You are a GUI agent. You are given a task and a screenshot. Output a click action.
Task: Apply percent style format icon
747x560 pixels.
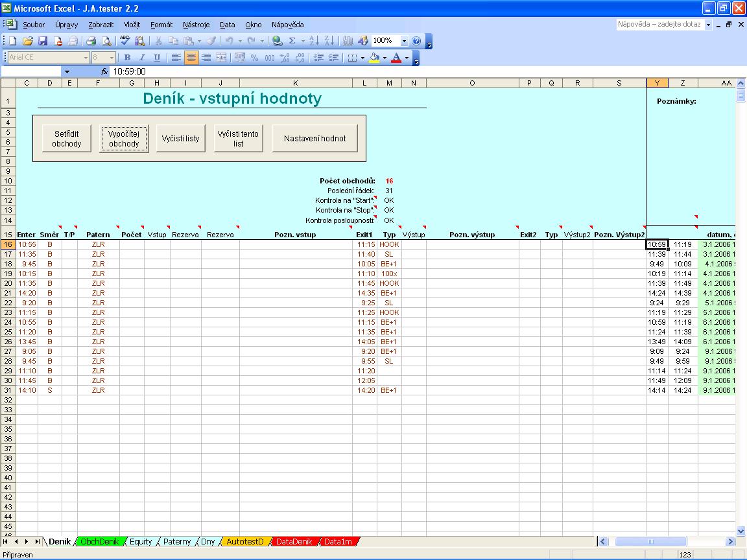(254, 58)
